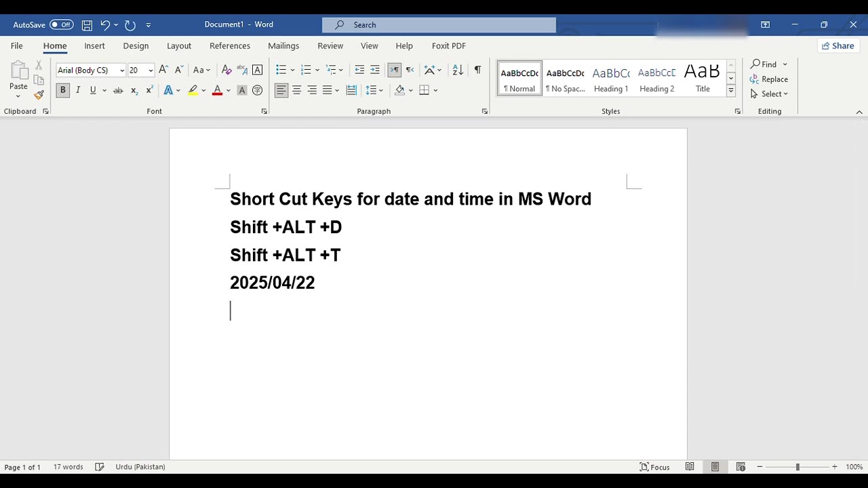Click the proofing check icon in status bar
The width and height of the screenshot is (868, 488).
[x=100, y=467]
